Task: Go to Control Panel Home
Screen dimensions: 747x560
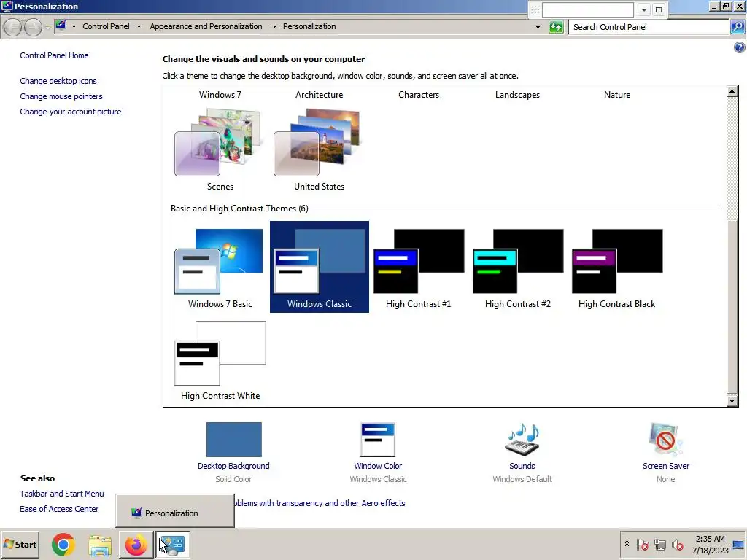Action: pos(54,55)
